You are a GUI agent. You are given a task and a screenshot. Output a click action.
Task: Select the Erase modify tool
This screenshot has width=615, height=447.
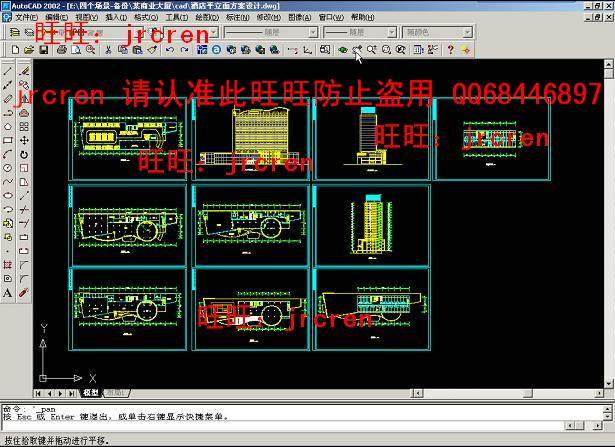click(x=24, y=71)
